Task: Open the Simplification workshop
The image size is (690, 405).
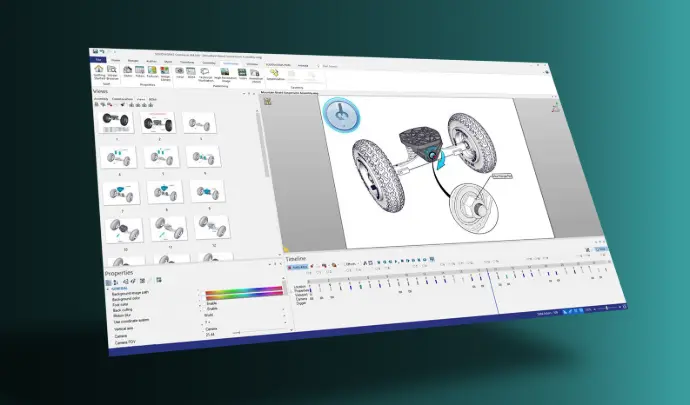Action: [x=275, y=74]
